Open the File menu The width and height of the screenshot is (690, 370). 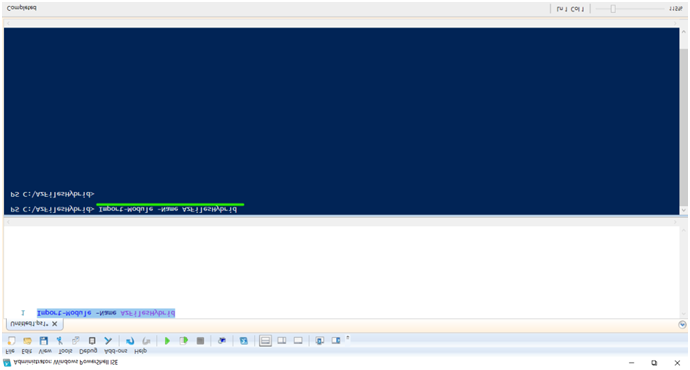(x=10, y=351)
